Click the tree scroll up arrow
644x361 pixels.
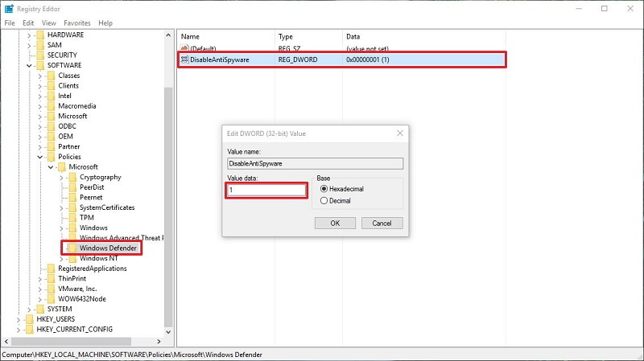(x=168, y=35)
